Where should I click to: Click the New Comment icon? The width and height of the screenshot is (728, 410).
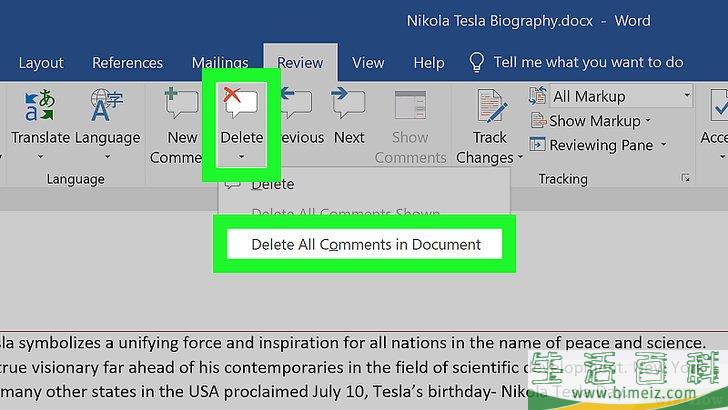point(181,103)
